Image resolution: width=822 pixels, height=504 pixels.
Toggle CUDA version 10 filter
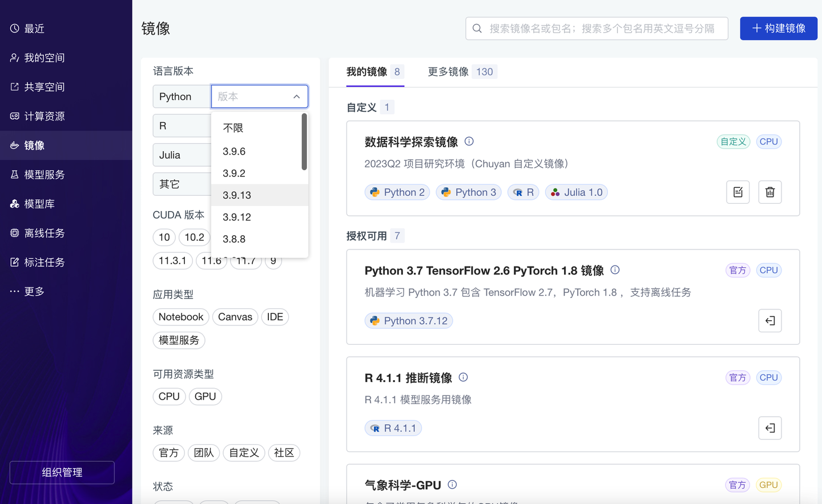(164, 237)
